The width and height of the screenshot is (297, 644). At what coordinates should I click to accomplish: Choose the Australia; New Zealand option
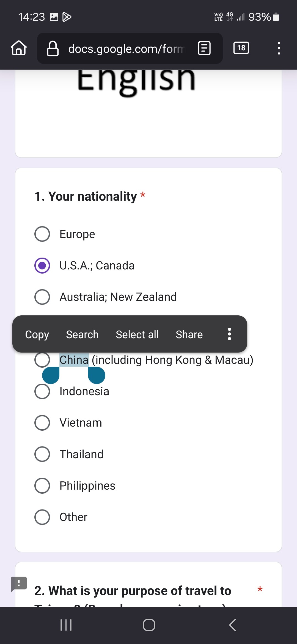coord(42,297)
